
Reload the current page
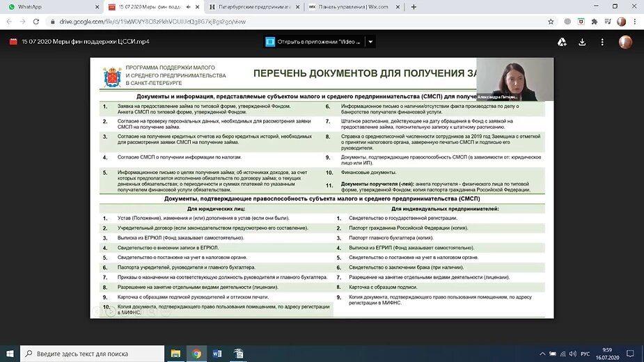pyautogui.click(x=36, y=22)
